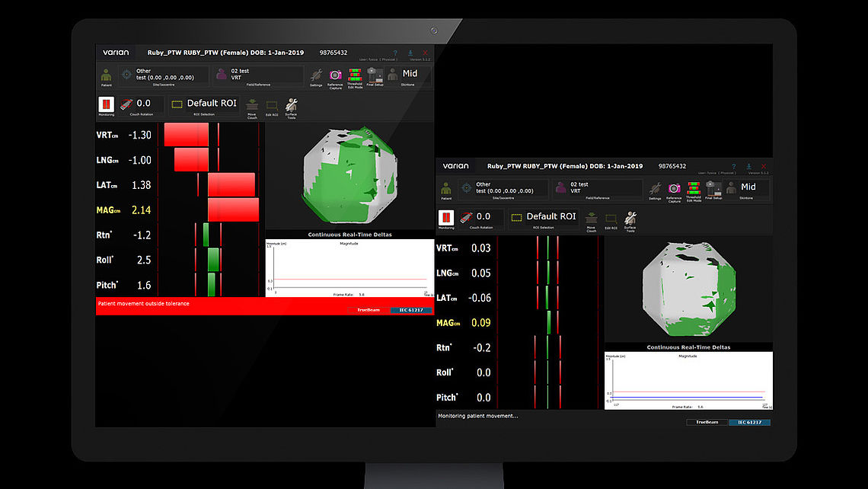Click Reference Capture camera in the out-of-tolerance window
This screenshot has height=489, width=868.
point(335,75)
